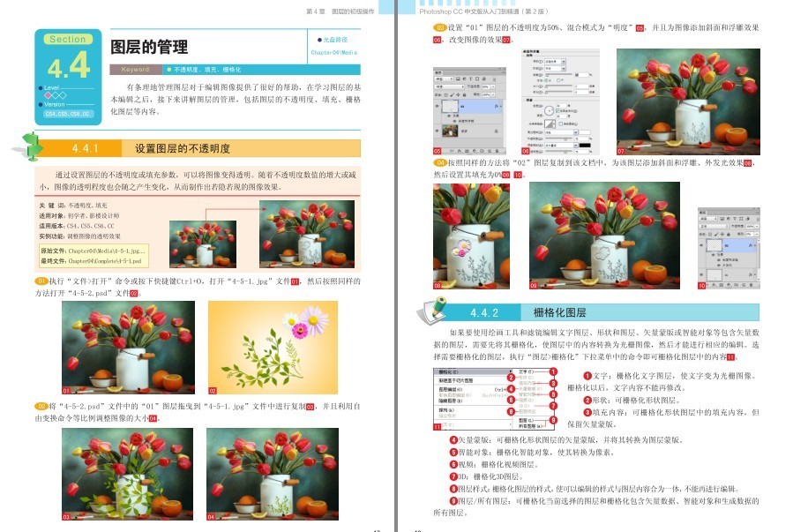This screenshot has height=532, width=793.
Task: Click the black shadow color swatch in the bevel dialog
Action: [585, 146]
